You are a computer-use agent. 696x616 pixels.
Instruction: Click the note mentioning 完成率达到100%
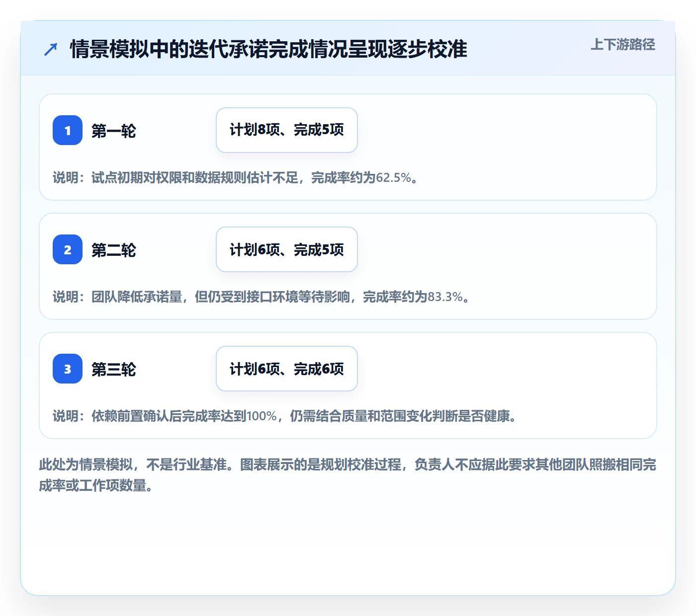pyautogui.click(x=285, y=416)
